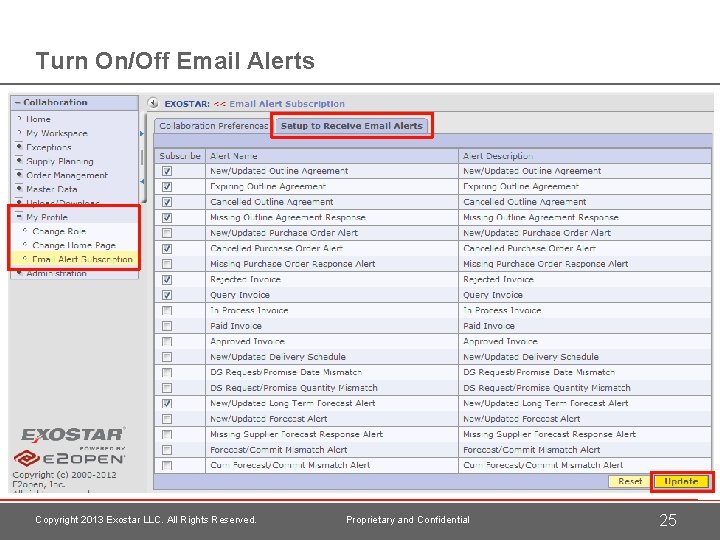Uncheck Expiring Outline Agreement alert
This screenshot has height=540, width=720.
(x=167, y=187)
